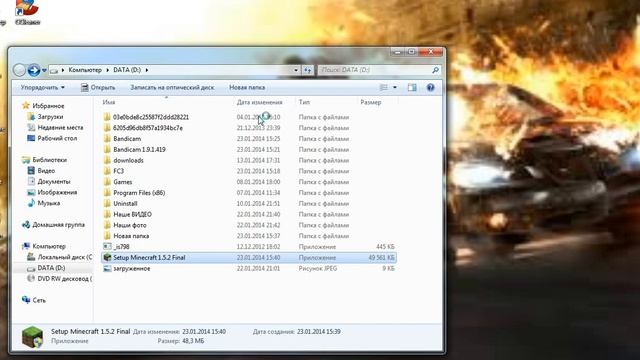Choose Записать на оптический диск

172,87
